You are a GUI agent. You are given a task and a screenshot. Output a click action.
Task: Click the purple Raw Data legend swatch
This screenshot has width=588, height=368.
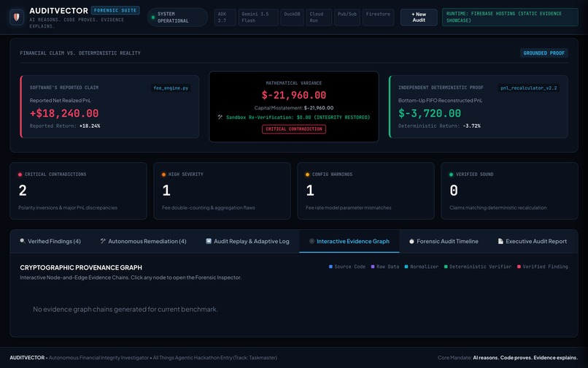point(373,267)
